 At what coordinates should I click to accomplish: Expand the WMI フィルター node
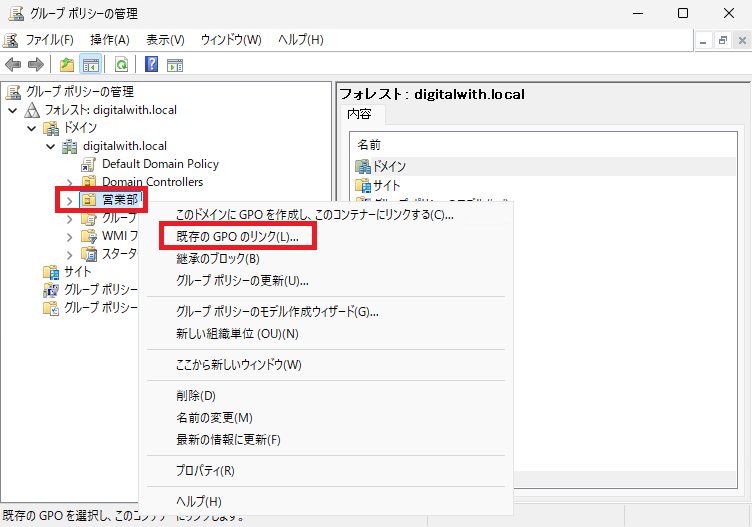[x=70, y=237]
